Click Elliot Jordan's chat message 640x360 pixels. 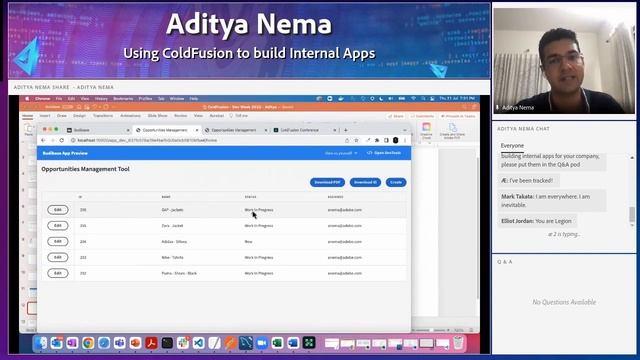537,221
